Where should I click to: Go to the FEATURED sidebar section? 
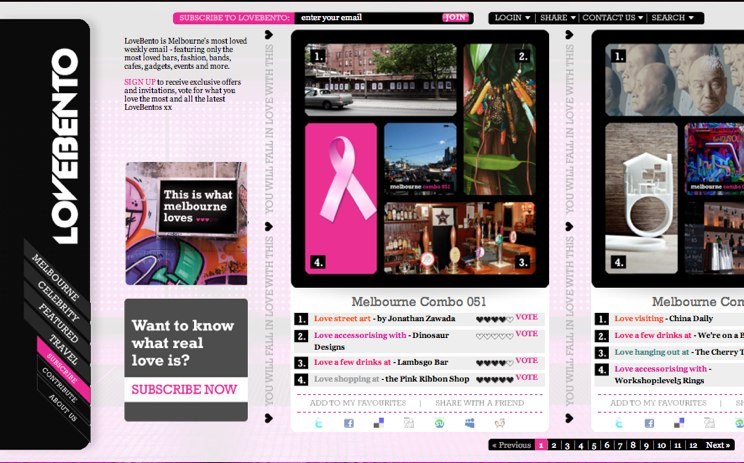58,323
